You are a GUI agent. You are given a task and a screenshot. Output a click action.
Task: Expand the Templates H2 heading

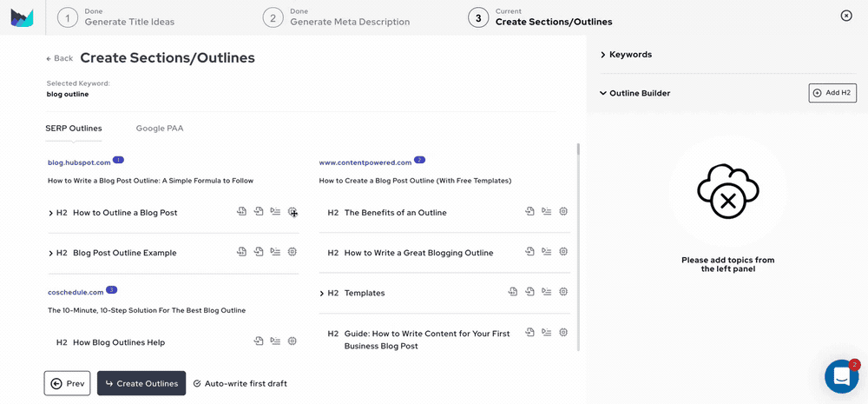pos(322,293)
